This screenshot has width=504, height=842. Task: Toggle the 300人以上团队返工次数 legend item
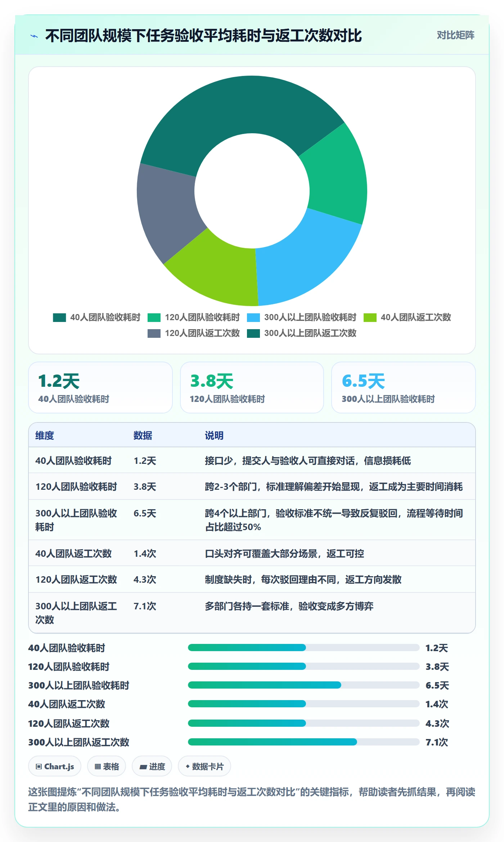coord(302,333)
